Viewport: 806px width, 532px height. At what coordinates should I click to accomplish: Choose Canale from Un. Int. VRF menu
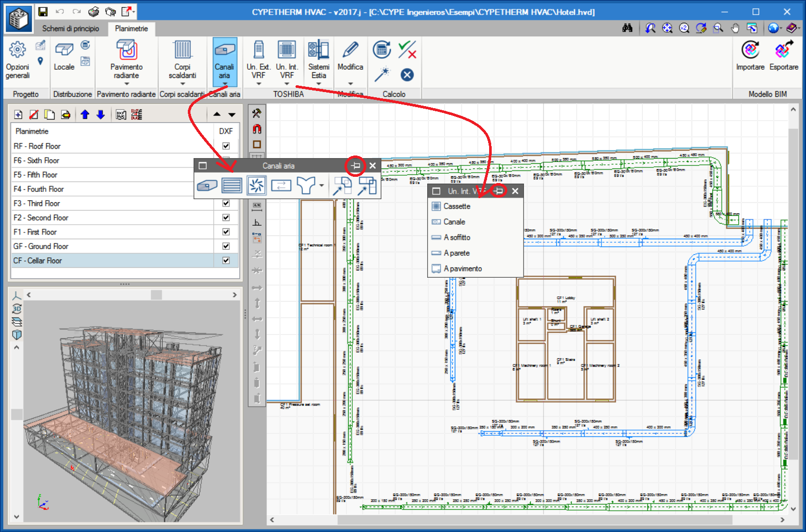(x=476, y=222)
